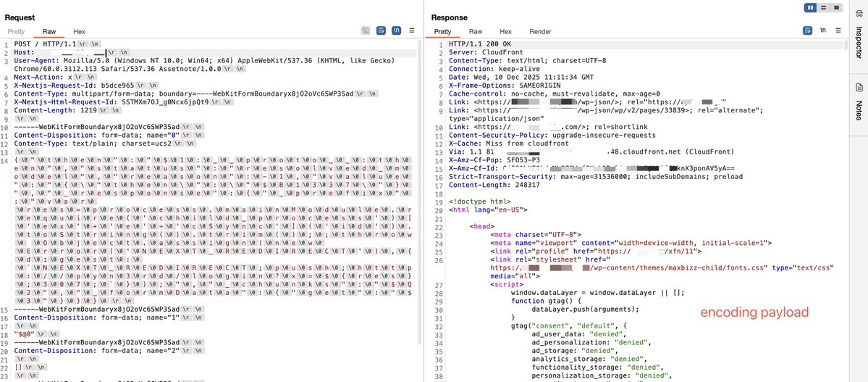The width and height of the screenshot is (868, 382).
Task: Click the 'Server: CloudFront' response header
Action: click(x=484, y=52)
